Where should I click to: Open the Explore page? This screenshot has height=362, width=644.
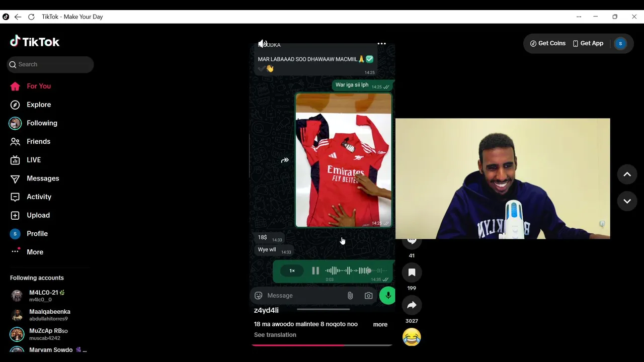click(x=31, y=105)
